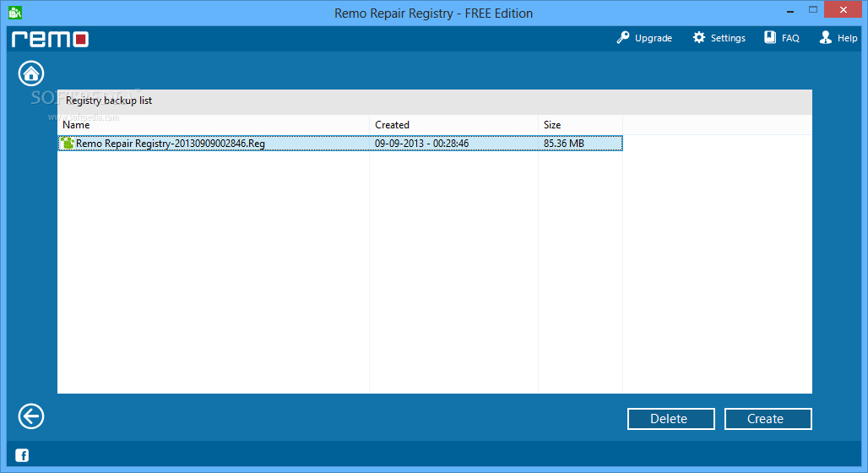Click the back arrow icon
This screenshot has width=868, height=473.
pos(31,416)
